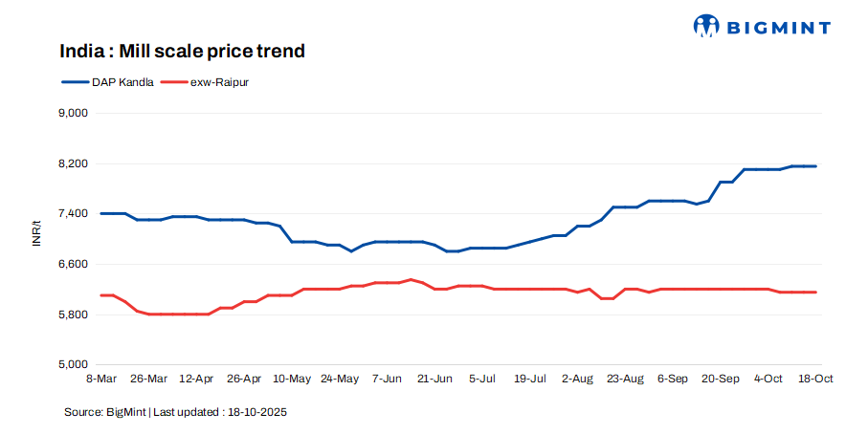Click the 8-Mar x-axis date label
The image size is (868, 434).
(x=100, y=380)
